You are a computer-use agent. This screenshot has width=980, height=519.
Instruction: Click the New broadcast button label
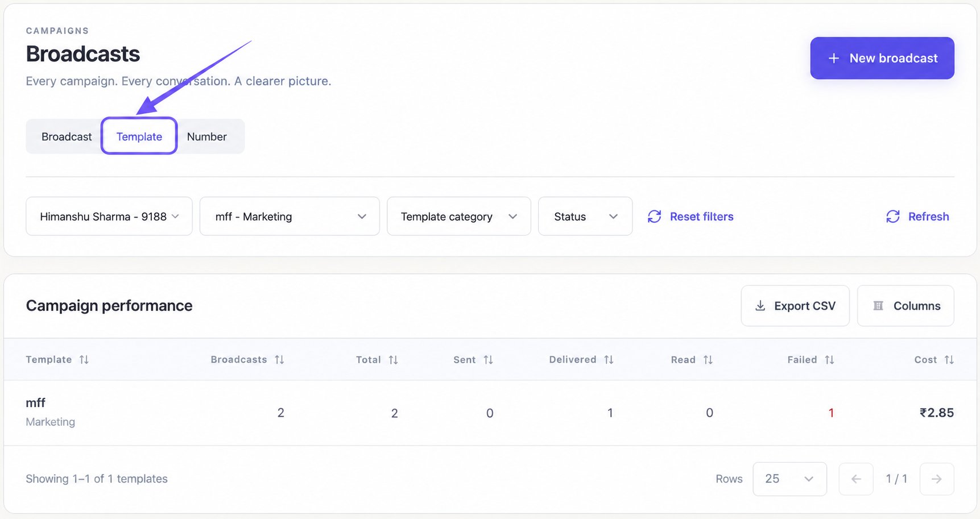(894, 58)
